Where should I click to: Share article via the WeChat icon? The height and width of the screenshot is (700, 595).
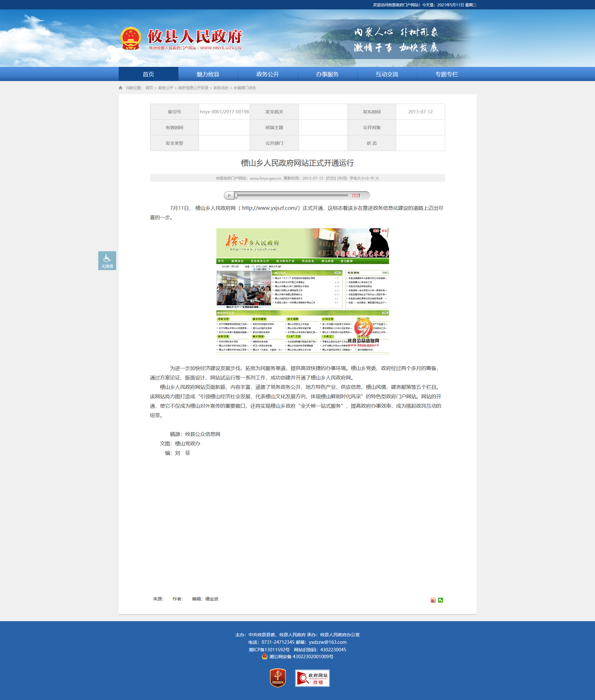tap(441, 600)
